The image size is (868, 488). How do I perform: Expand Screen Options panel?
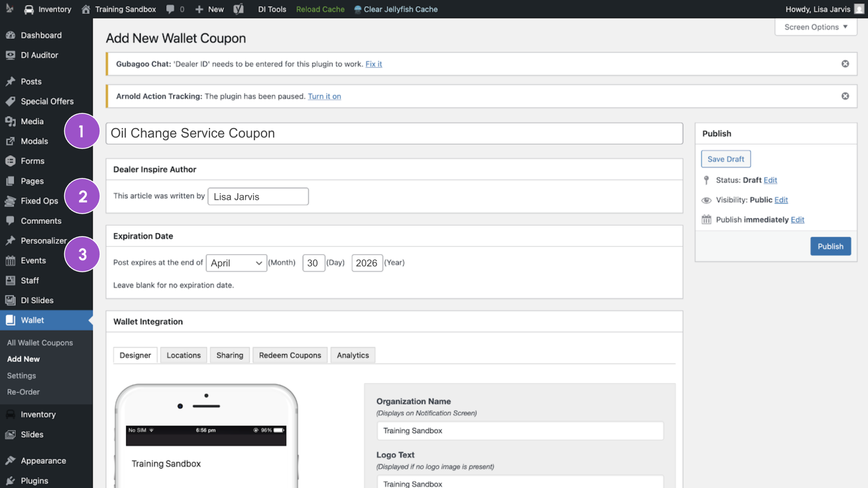[816, 27]
